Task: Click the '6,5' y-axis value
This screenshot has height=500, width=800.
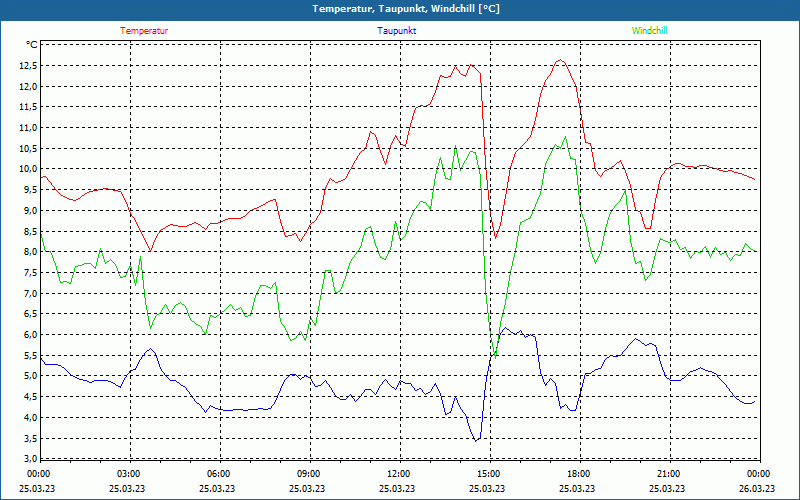Action: tap(30, 314)
